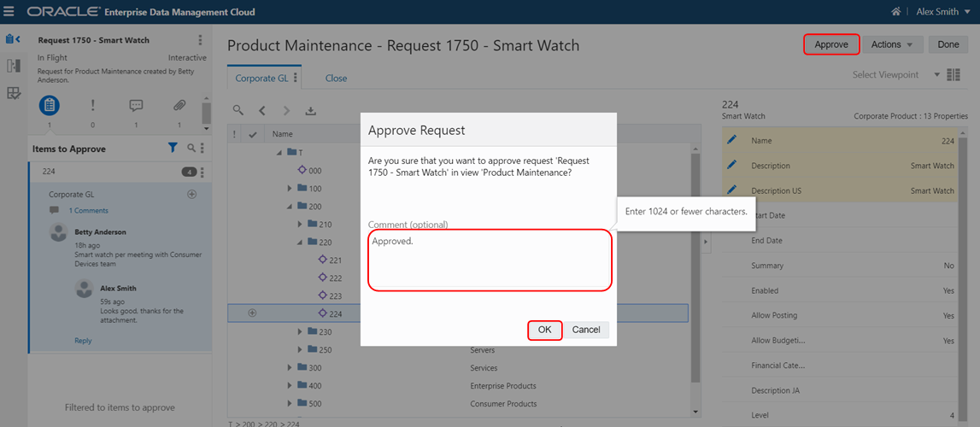The image size is (980, 427).
Task: Go to next search result arrow
Action: (x=286, y=110)
